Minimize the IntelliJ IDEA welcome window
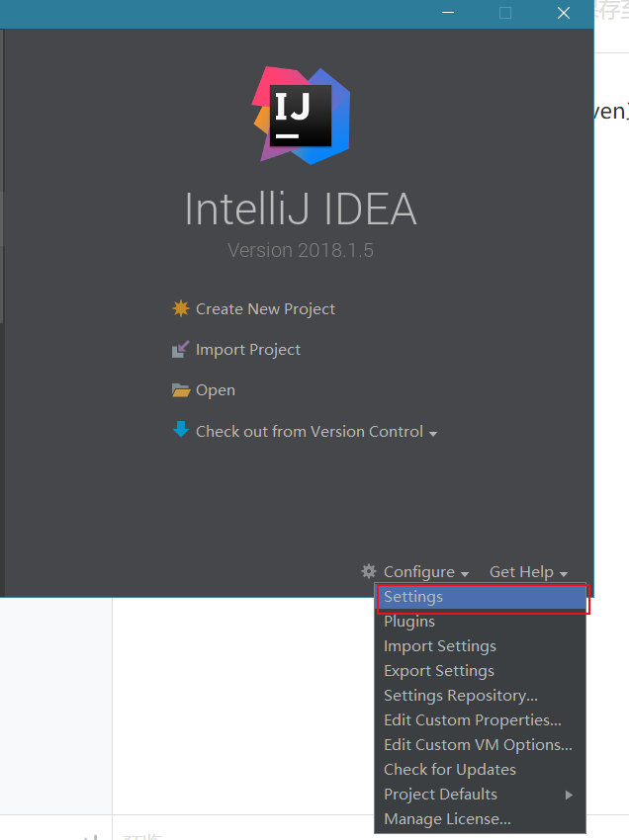629x840 pixels. [448, 13]
